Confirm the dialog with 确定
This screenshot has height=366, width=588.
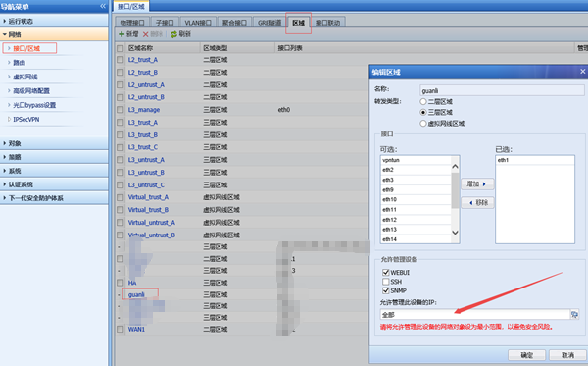(x=526, y=355)
